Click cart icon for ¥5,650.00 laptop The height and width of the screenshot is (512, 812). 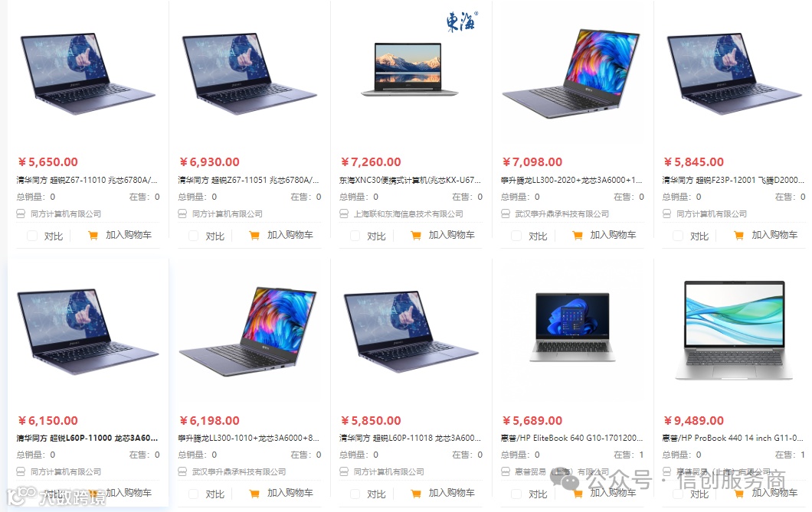[93, 235]
